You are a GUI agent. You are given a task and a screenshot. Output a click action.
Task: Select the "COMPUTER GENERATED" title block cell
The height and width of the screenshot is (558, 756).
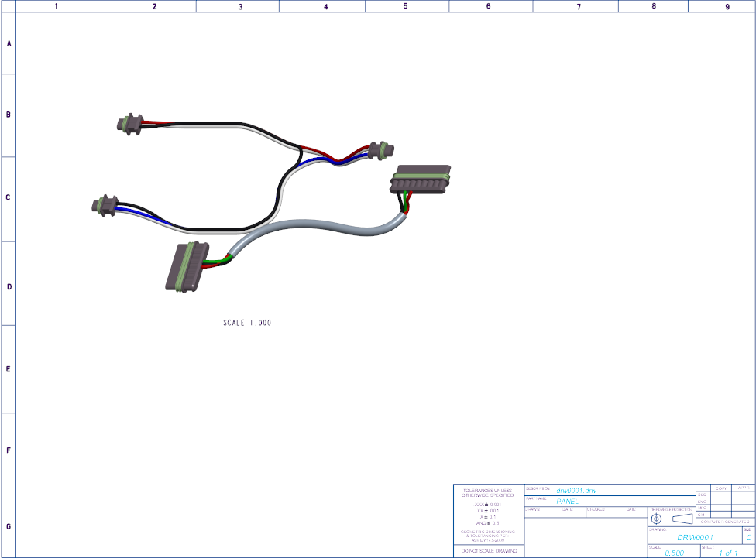[725, 522]
